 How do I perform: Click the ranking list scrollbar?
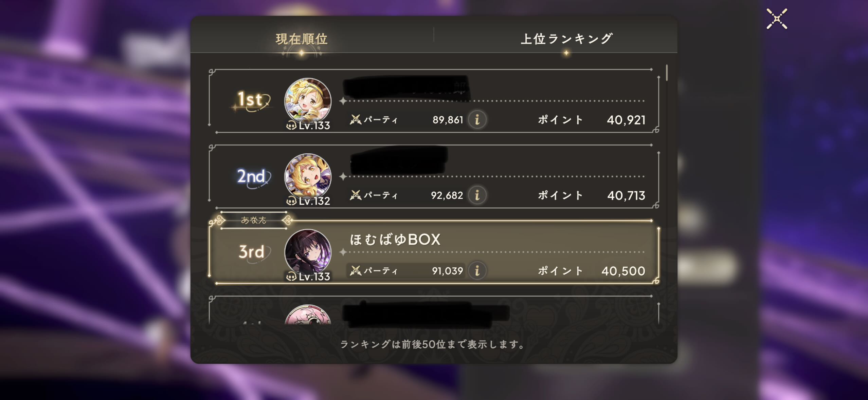coord(667,73)
